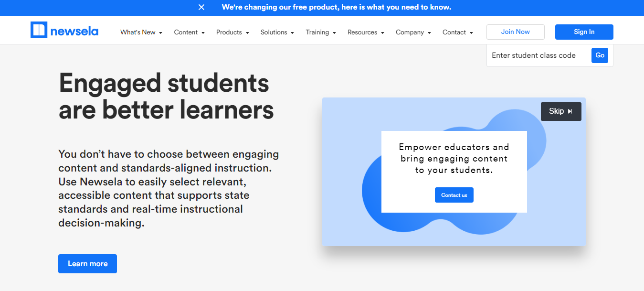The image size is (644, 291).
Task: Expand the Company dropdown arrow
Action: pyautogui.click(x=429, y=33)
